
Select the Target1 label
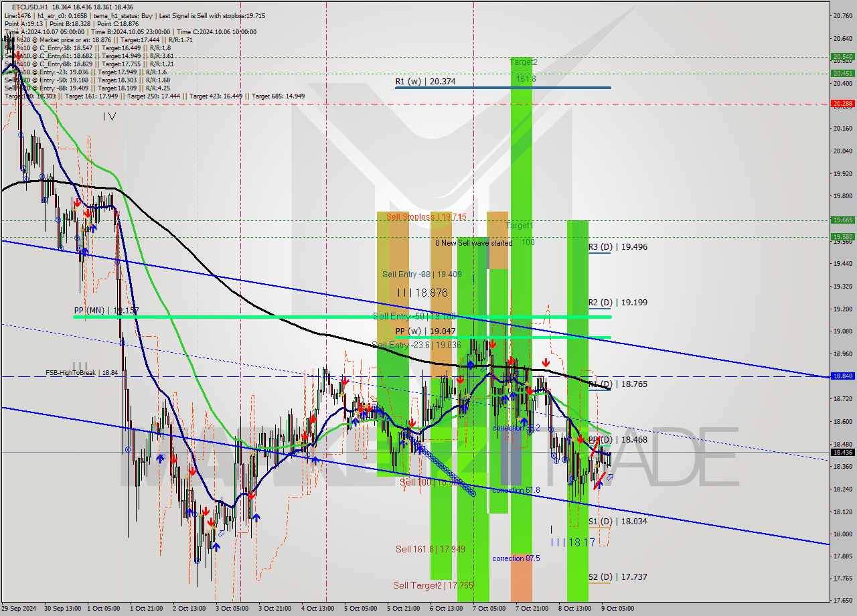(x=520, y=226)
